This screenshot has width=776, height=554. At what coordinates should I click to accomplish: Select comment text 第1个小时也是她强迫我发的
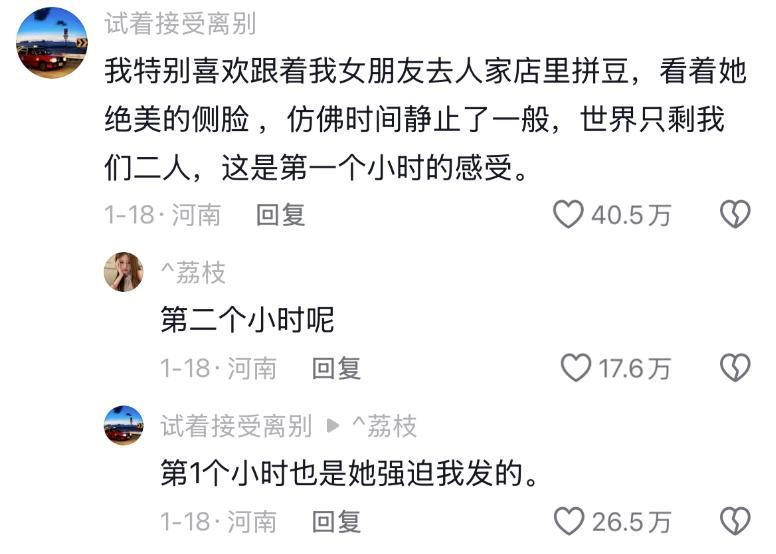[x=349, y=473]
